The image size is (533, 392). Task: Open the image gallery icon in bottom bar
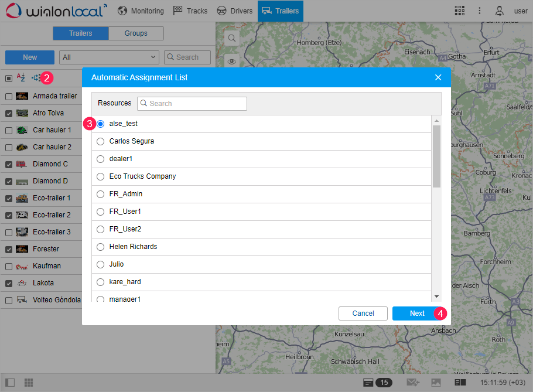(x=436, y=383)
